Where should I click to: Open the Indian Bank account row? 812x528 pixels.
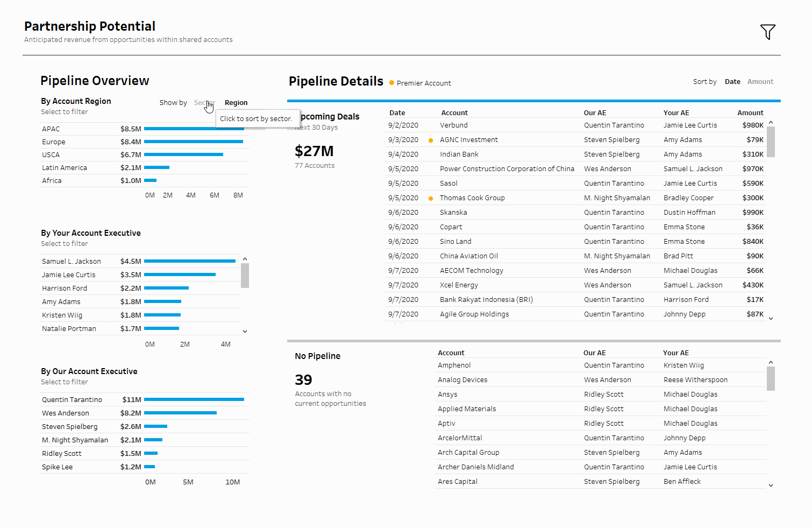click(459, 154)
